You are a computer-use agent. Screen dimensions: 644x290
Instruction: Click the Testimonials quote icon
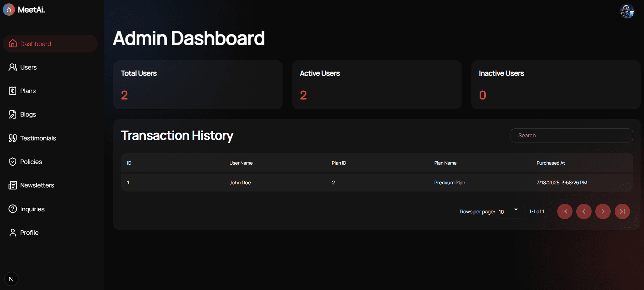[13, 138]
